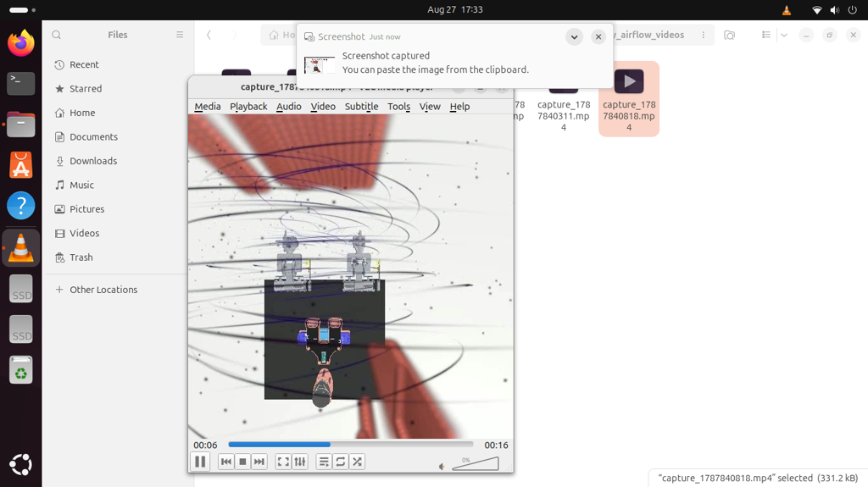Open the clock calendar Aug 27 17:33
This screenshot has width=868, height=487.
tap(455, 9)
